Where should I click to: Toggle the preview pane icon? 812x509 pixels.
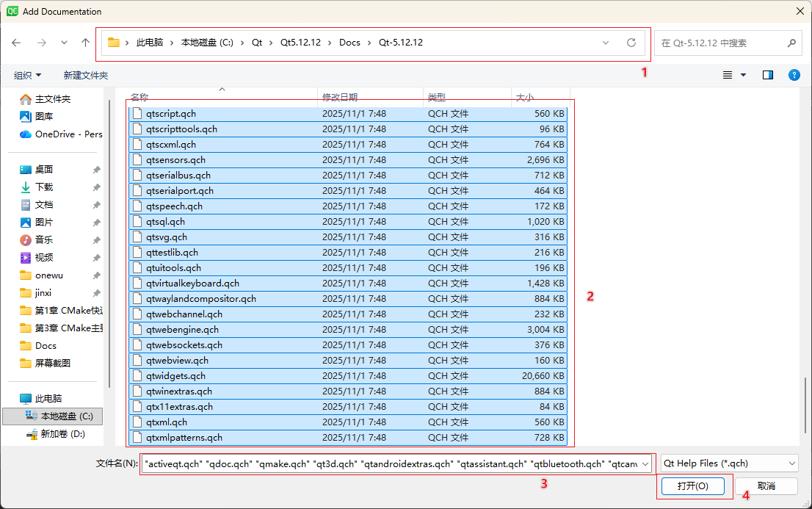pyautogui.click(x=767, y=75)
